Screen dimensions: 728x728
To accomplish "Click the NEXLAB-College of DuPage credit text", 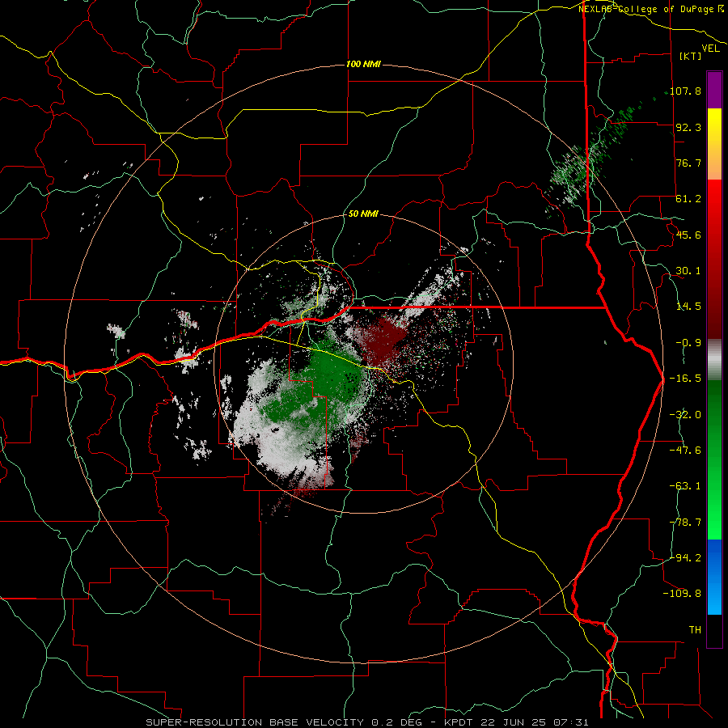I will click(651, 9).
